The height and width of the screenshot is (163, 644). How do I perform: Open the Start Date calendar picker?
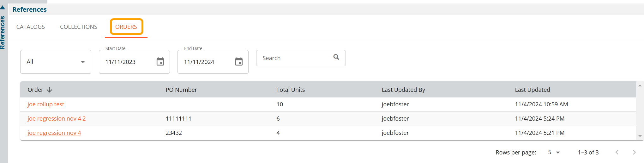tap(160, 62)
